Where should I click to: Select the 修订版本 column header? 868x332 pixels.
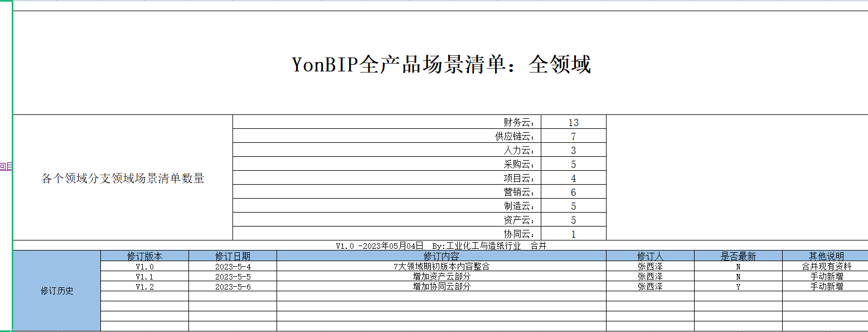point(145,256)
